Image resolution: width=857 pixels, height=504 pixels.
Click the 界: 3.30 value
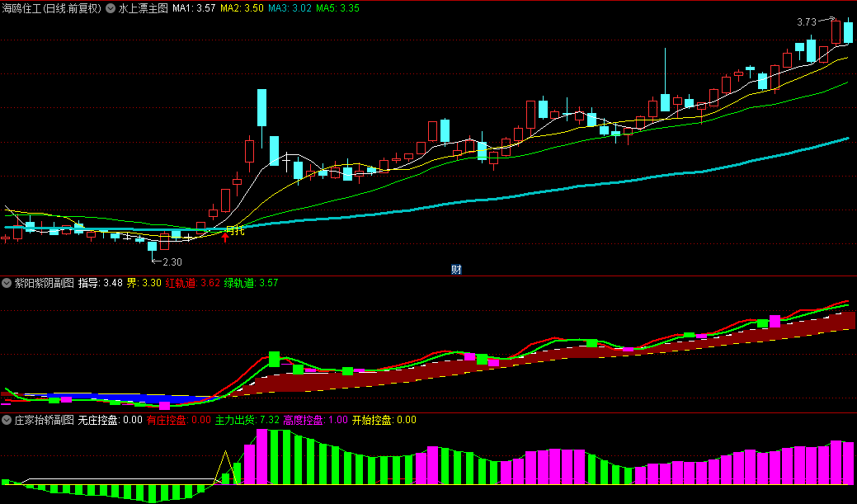144,283
